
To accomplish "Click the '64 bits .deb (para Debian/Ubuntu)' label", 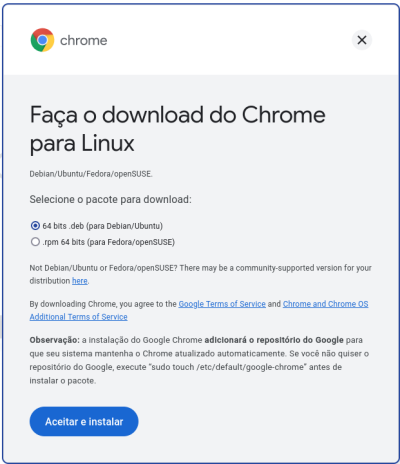I will 103,226.
